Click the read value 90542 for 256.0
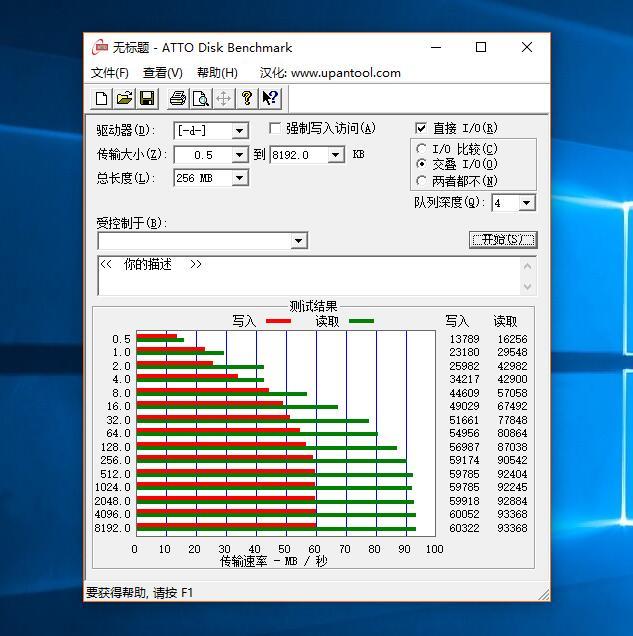Viewport: 633px width, 636px height. [513, 460]
